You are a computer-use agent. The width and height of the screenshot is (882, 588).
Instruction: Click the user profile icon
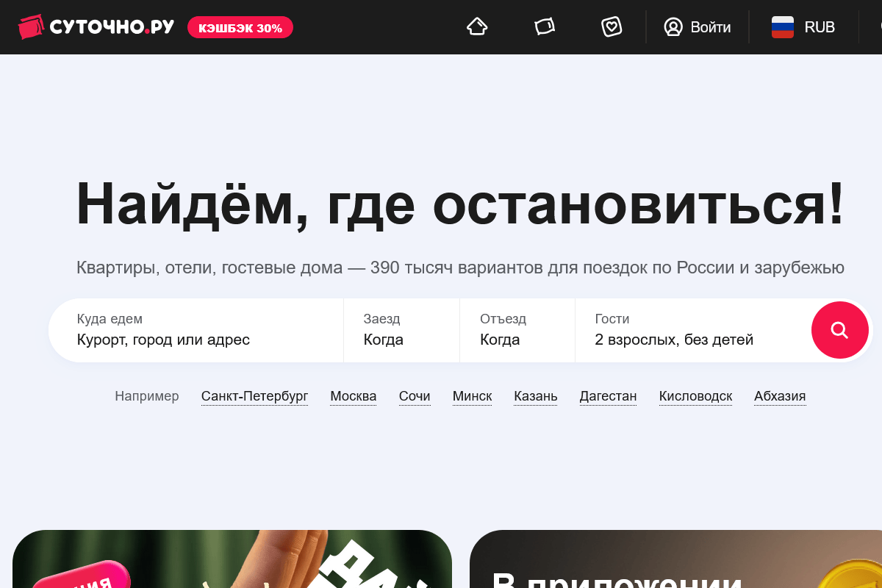(673, 27)
